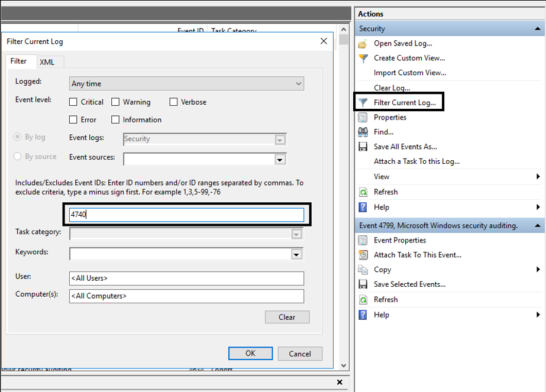Click the OK button
The width and height of the screenshot is (546, 392).
(250, 354)
